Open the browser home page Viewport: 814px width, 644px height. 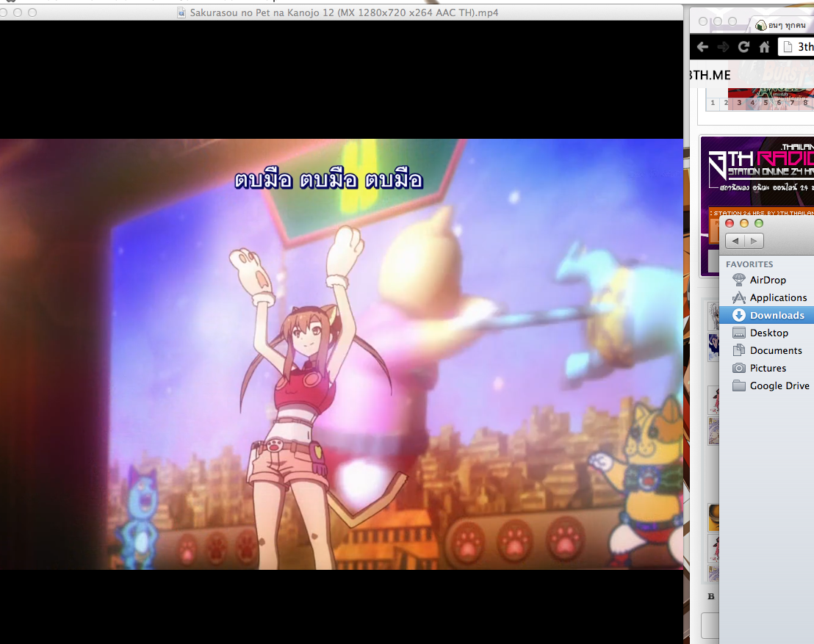coord(764,47)
